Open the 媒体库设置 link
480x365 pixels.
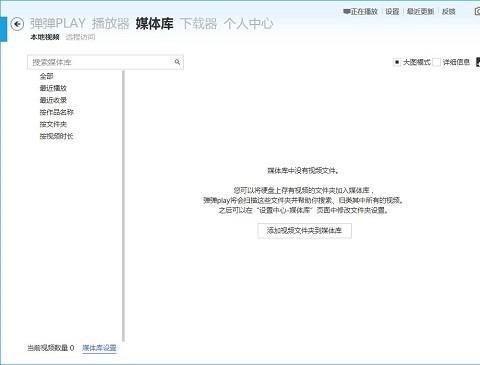click(99, 348)
